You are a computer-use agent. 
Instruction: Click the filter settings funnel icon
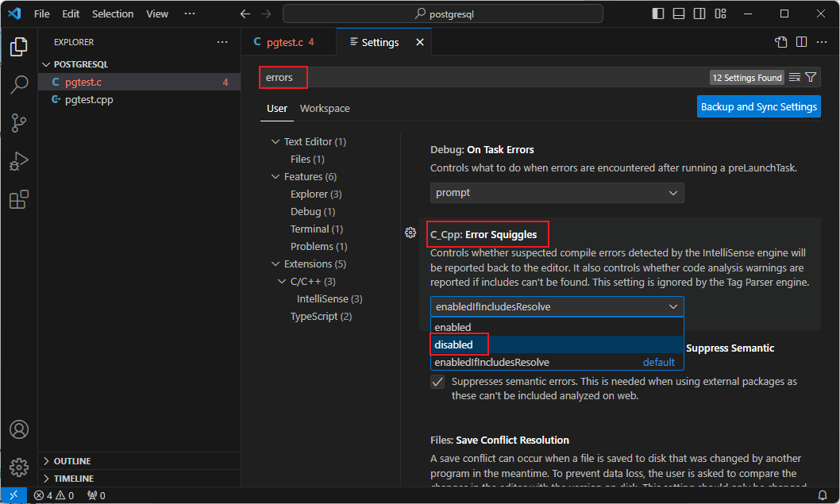[811, 77]
